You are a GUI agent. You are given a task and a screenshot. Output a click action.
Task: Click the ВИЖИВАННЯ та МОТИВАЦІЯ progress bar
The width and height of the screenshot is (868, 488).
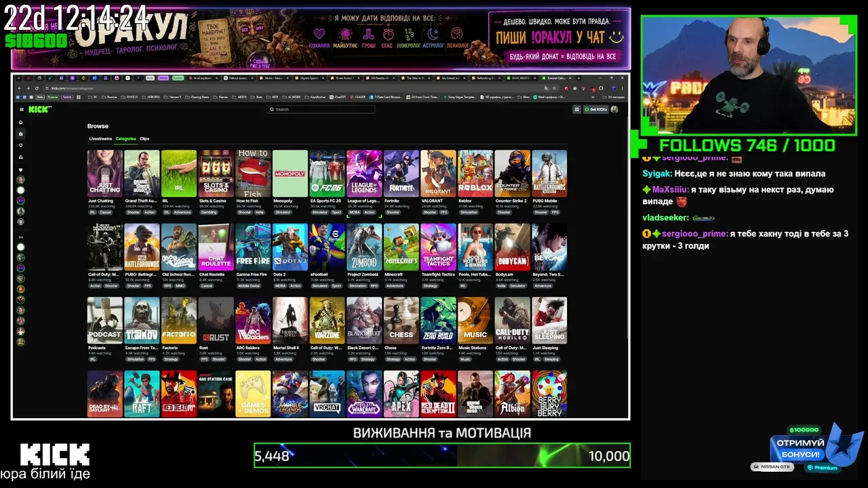coord(442,455)
